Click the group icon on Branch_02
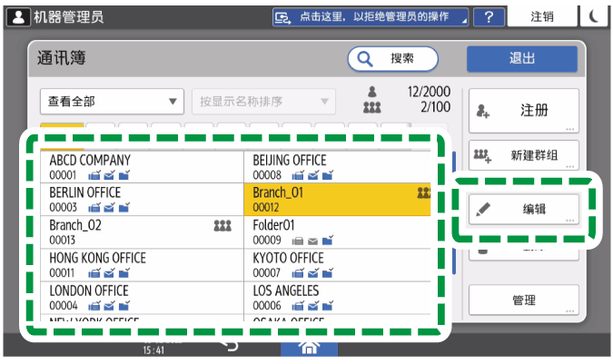This screenshot has width=613, height=364. point(222,225)
